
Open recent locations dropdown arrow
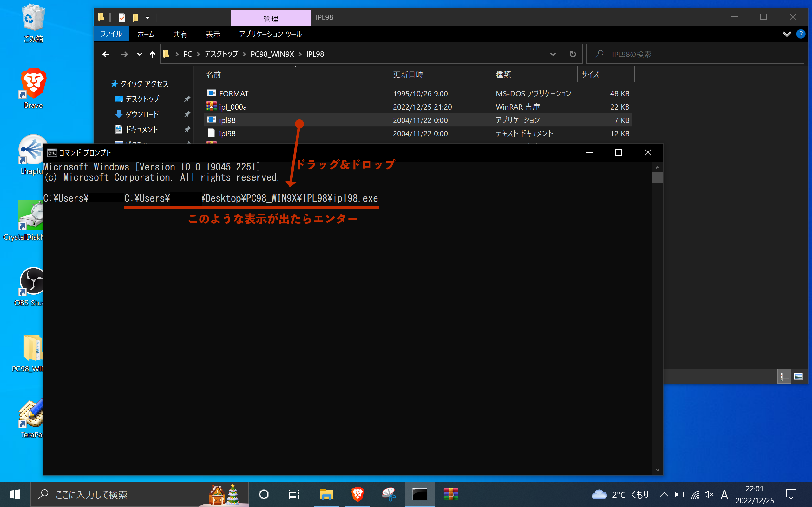(139, 54)
